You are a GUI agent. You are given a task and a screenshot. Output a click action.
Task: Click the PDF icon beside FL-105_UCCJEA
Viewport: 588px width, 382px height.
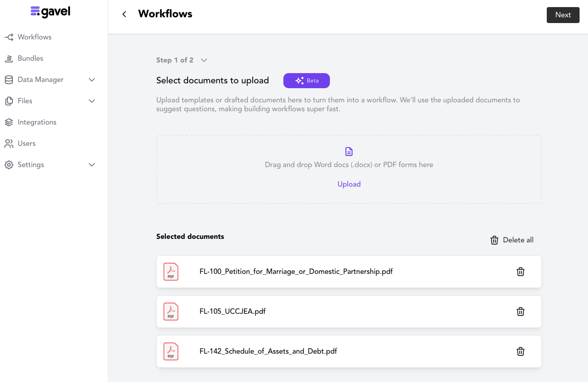click(x=171, y=312)
